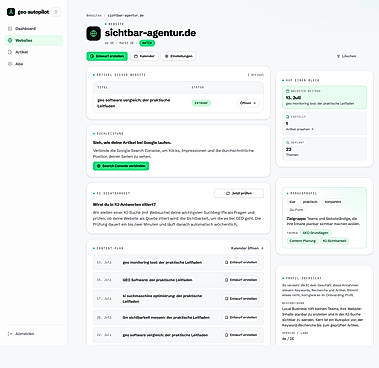379x368 pixels.
Task: Click draft icon for geo monitoring tool row
Action: click(227, 262)
